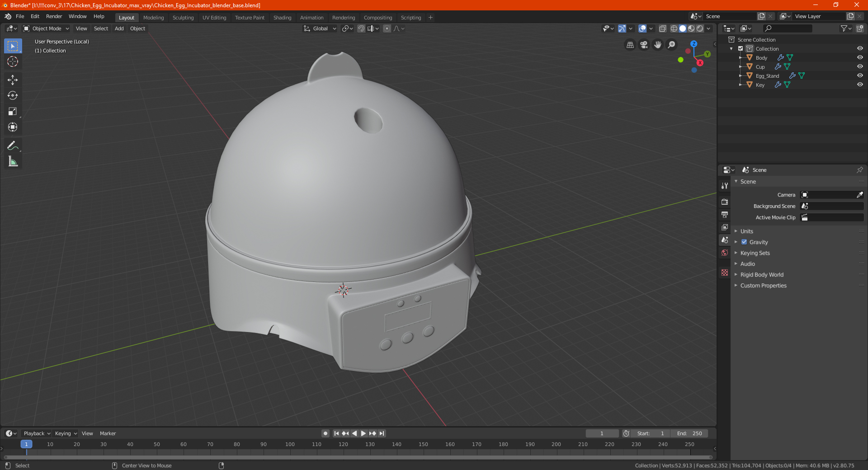Toggle Collection visibility eye icon

tap(860, 48)
